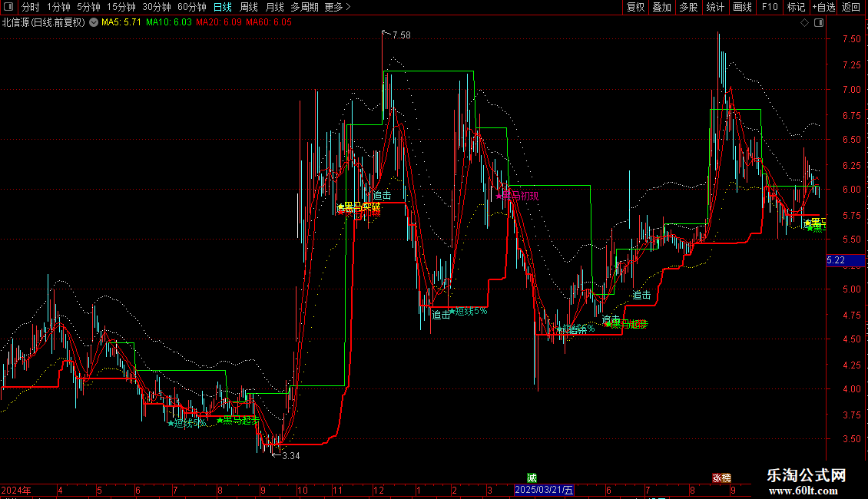
Task: Click the 减 marker on the timeline
Action: coord(532,478)
